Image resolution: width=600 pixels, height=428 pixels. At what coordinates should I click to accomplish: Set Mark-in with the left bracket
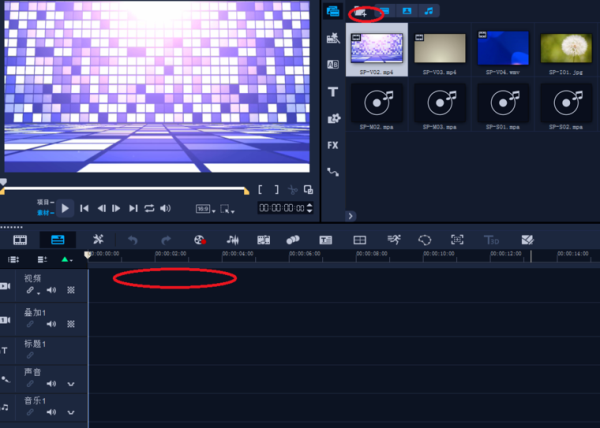[260, 189]
